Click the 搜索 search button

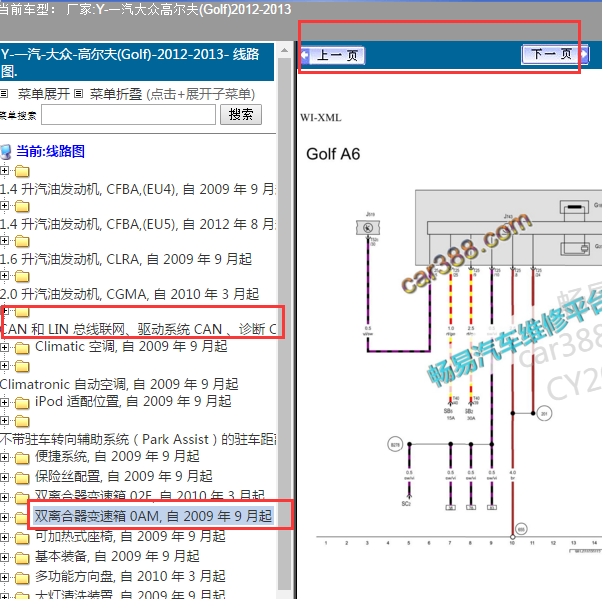pyautogui.click(x=241, y=114)
